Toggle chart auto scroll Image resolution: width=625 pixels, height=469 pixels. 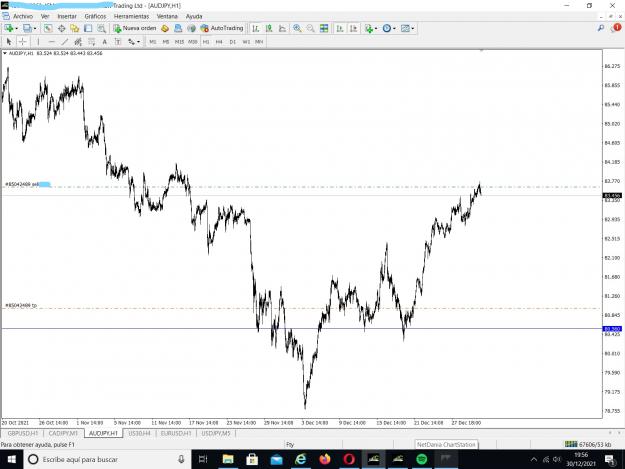(340, 28)
